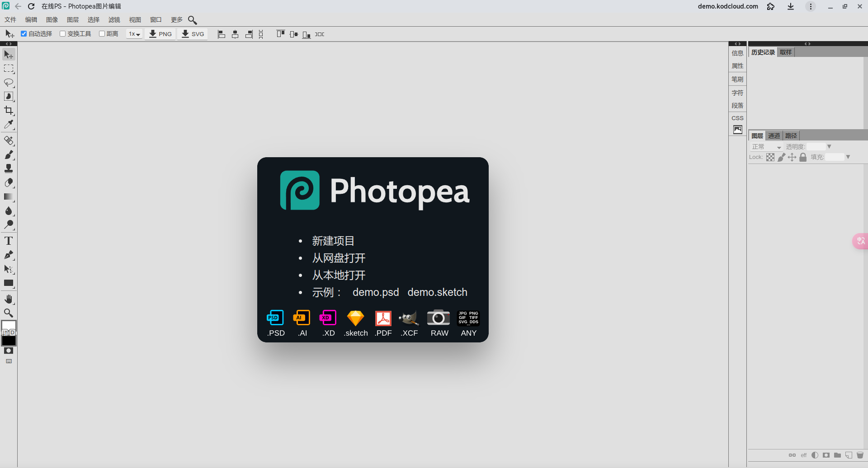The image size is (868, 468).
Task: Select the Gradient tool
Action: point(9,197)
